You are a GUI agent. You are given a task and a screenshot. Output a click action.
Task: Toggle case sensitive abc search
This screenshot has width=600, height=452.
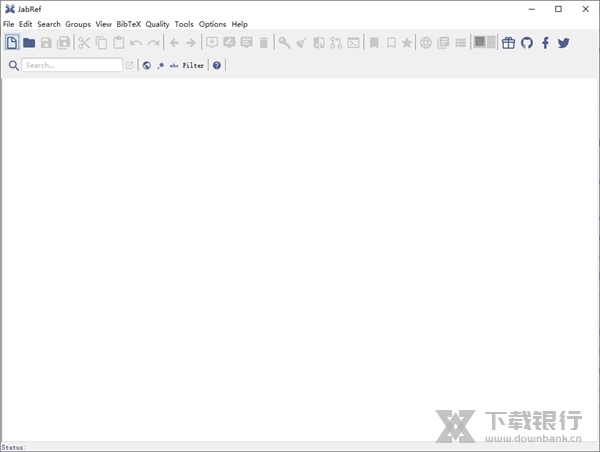pyautogui.click(x=174, y=66)
